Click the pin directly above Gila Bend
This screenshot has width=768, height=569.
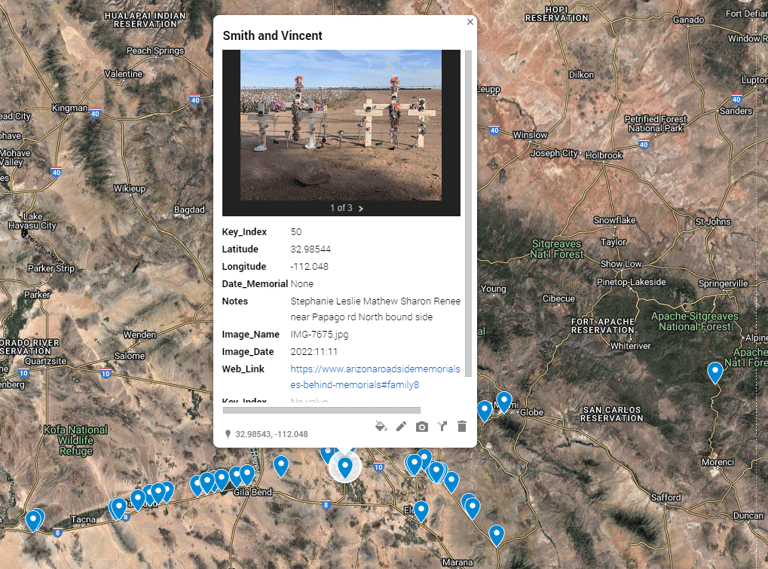click(247, 475)
